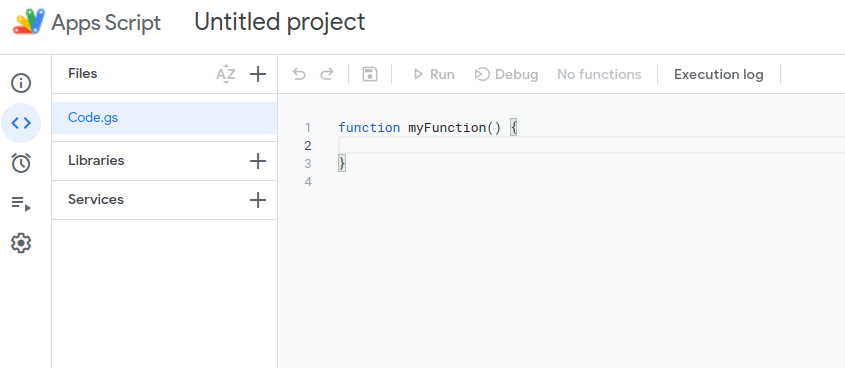Click the Services section heading
845x368 pixels.
95,199
